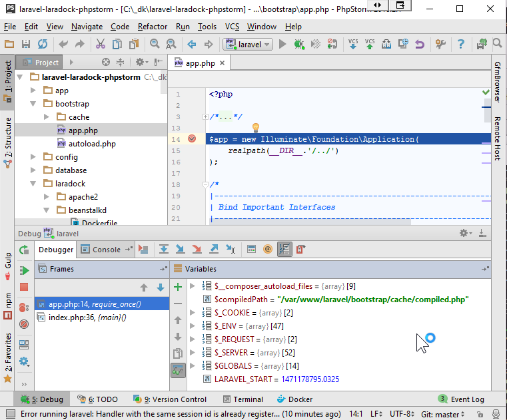
Task: Expand $_SERVER array variable
Action: tap(192, 353)
